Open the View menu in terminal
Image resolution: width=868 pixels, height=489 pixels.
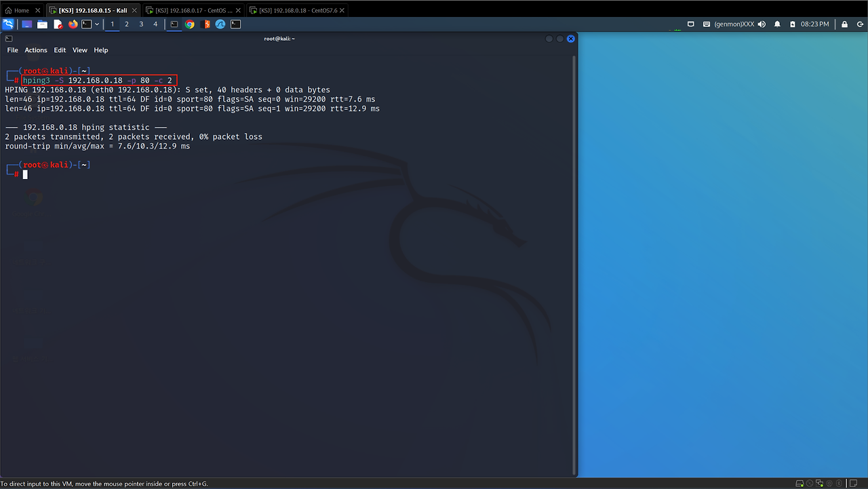(80, 50)
